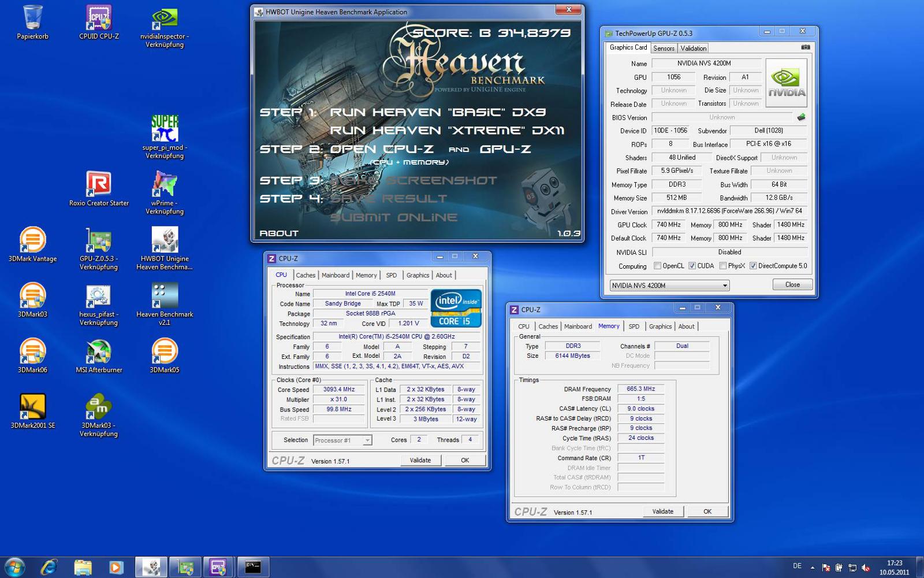Open the Heaven Benchmark v2.1 icon
Image resolution: width=924 pixels, height=578 pixels.
coord(165,304)
